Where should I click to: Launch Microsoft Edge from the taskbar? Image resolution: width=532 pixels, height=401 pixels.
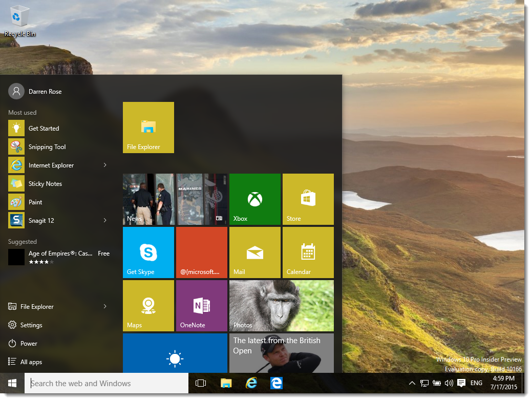276,383
